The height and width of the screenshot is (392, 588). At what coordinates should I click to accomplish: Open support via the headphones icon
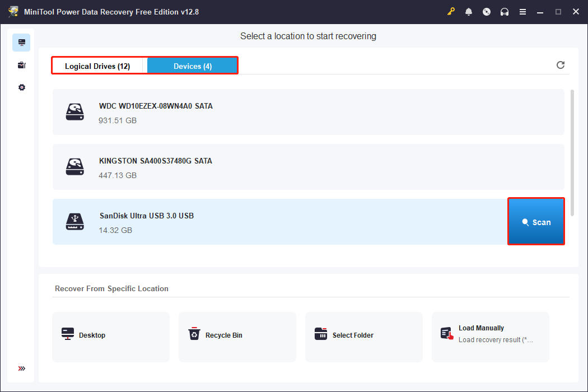pyautogui.click(x=505, y=12)
